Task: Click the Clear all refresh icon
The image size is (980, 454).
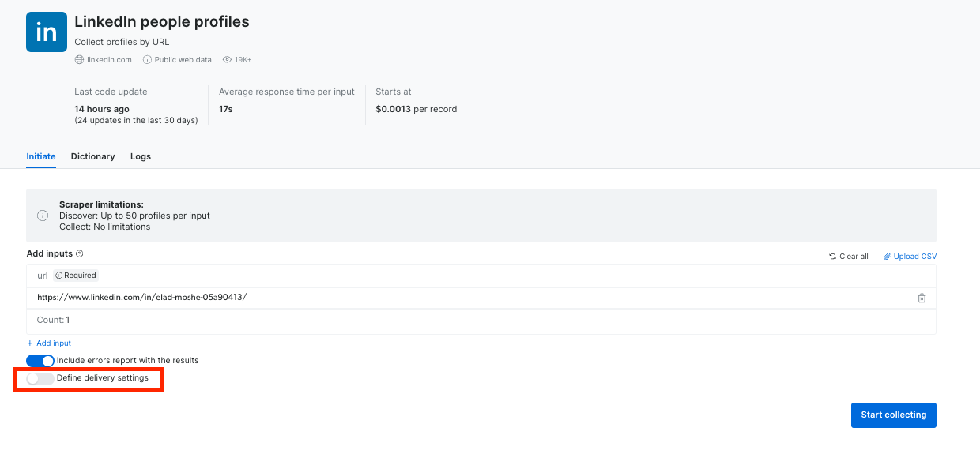Action: [832, 257]
